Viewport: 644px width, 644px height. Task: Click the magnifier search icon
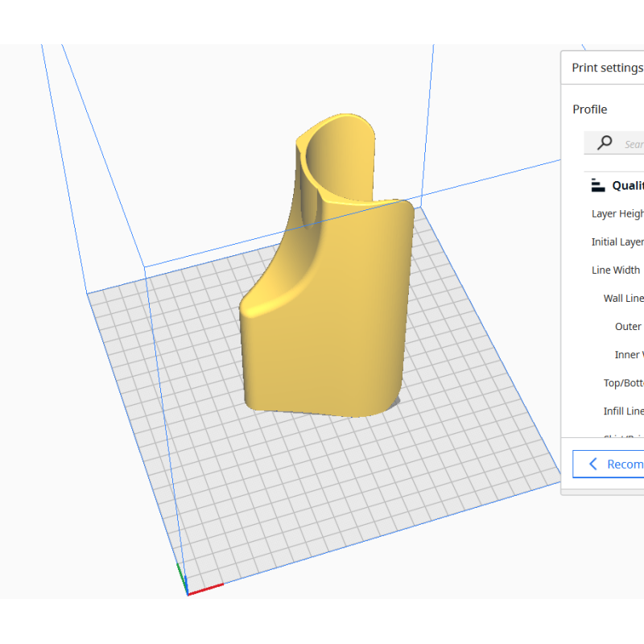[x=605, y=143]
